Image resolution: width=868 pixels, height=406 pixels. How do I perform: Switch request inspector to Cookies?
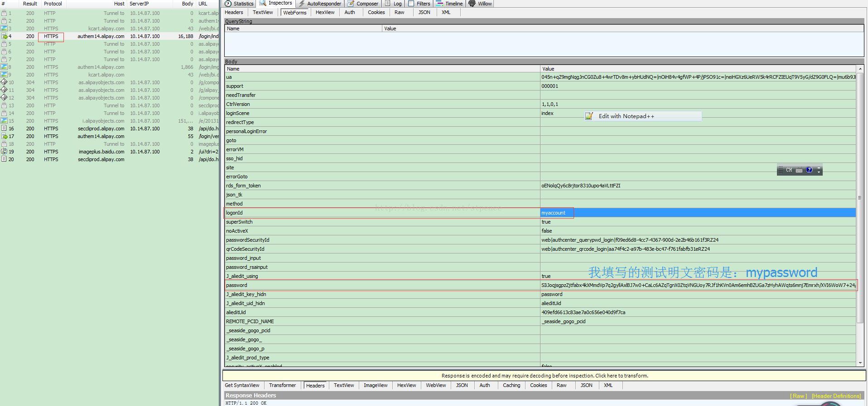pyautogui.click(x=376, y=13)
